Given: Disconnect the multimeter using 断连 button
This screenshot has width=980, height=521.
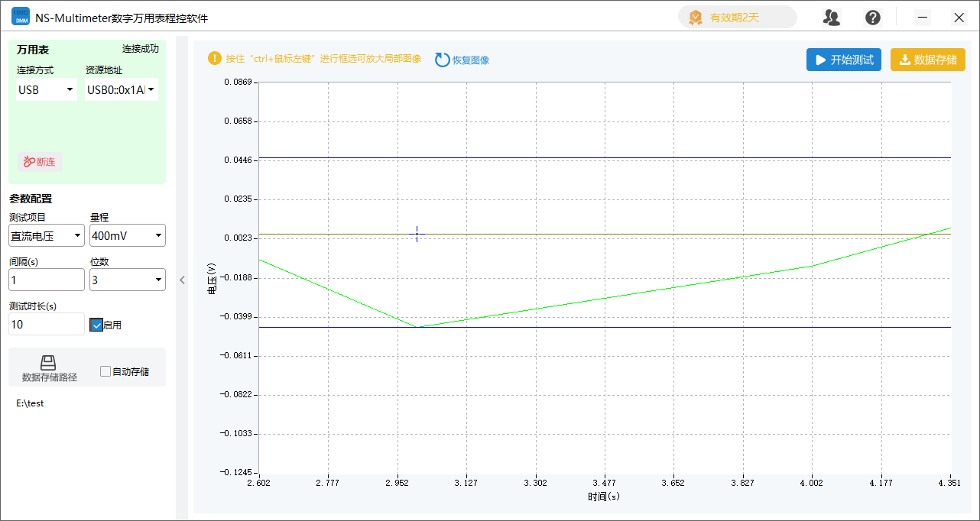Looking at the screenshot, I should [40, 161].
